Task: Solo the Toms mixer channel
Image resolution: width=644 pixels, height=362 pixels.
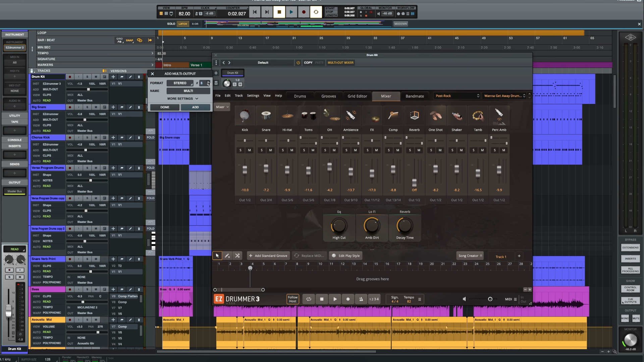Action: (x=304, y=150)
